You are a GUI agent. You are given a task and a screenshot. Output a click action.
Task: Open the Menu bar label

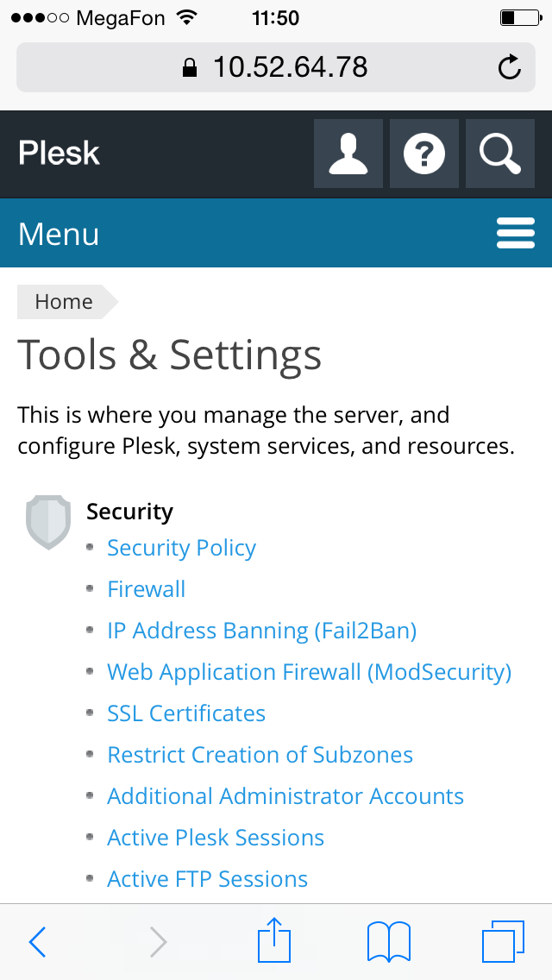59,234
